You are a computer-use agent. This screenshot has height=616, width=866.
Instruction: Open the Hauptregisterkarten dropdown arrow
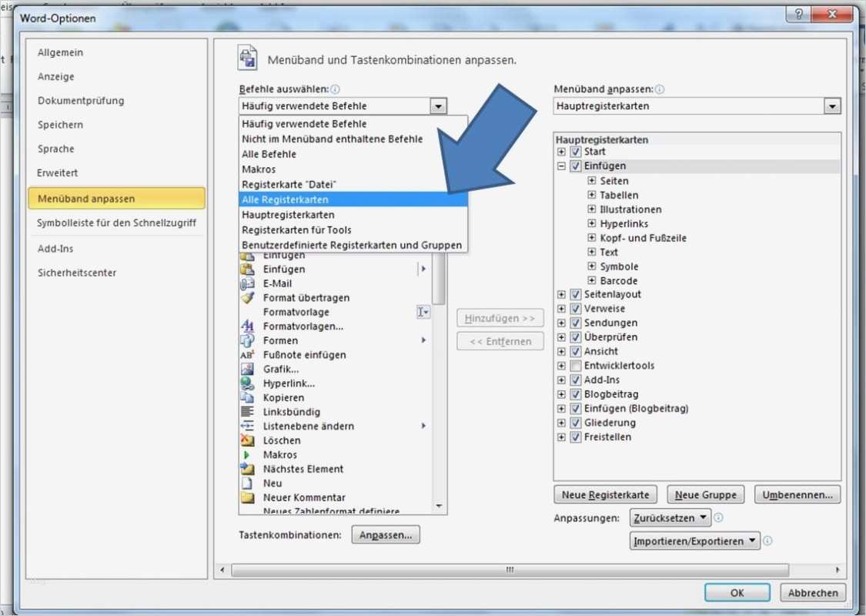(832, 106)
